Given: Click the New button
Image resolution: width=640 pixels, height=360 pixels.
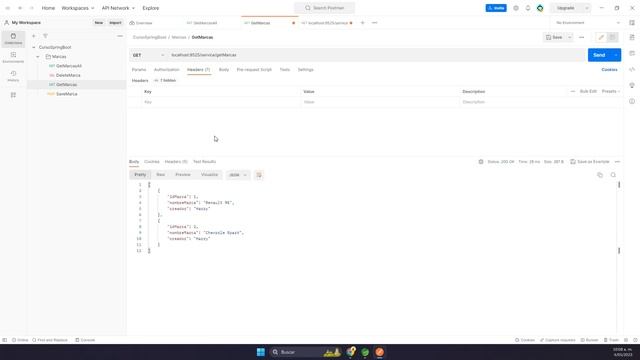Looking at the screenshot, I should pyautogui.click(x=99, y=23).
